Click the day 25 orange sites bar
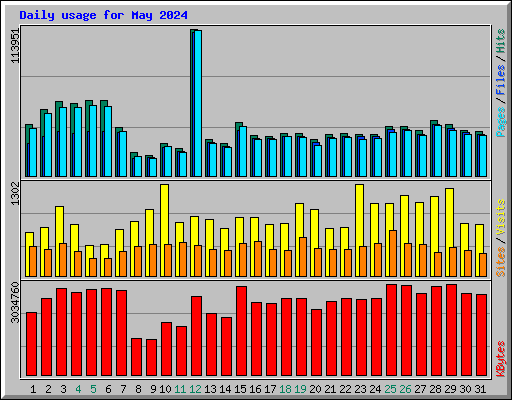 393,253
